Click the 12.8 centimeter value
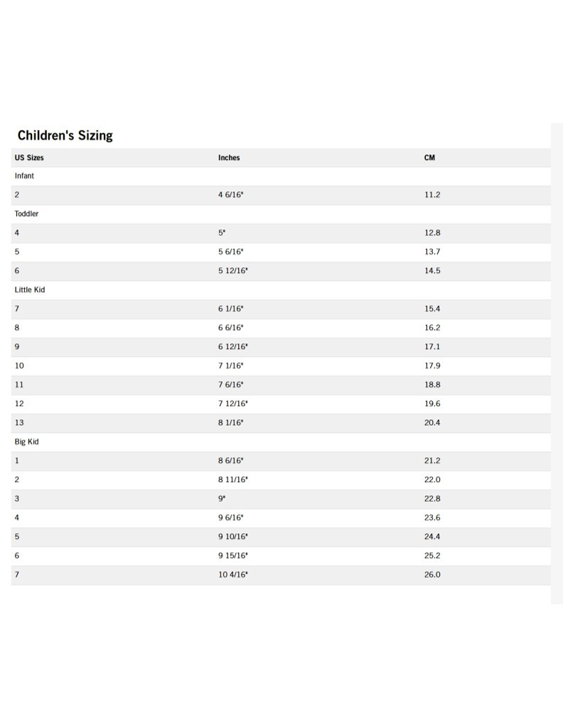The width and height of the screenshot is (563, 728). [432, 232]
